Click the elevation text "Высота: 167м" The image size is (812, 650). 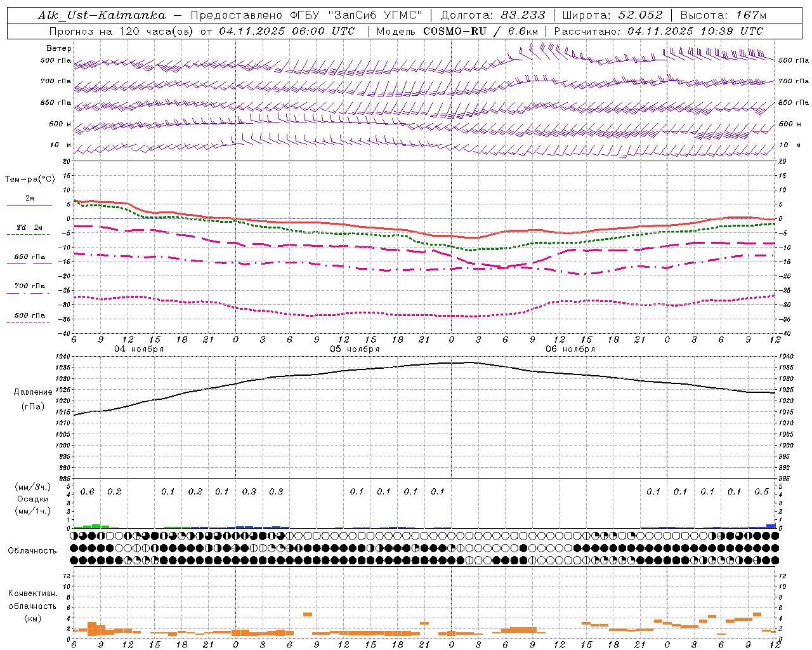(x=723, y=15)
